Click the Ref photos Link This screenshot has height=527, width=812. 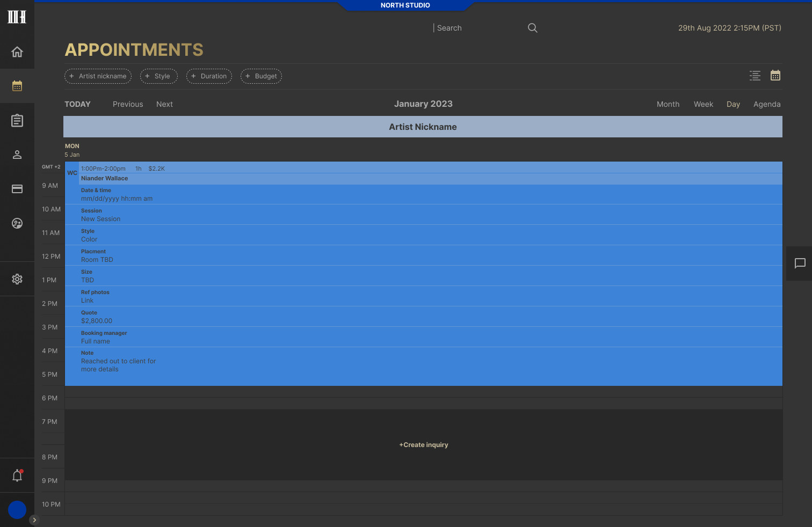(87, 301)
